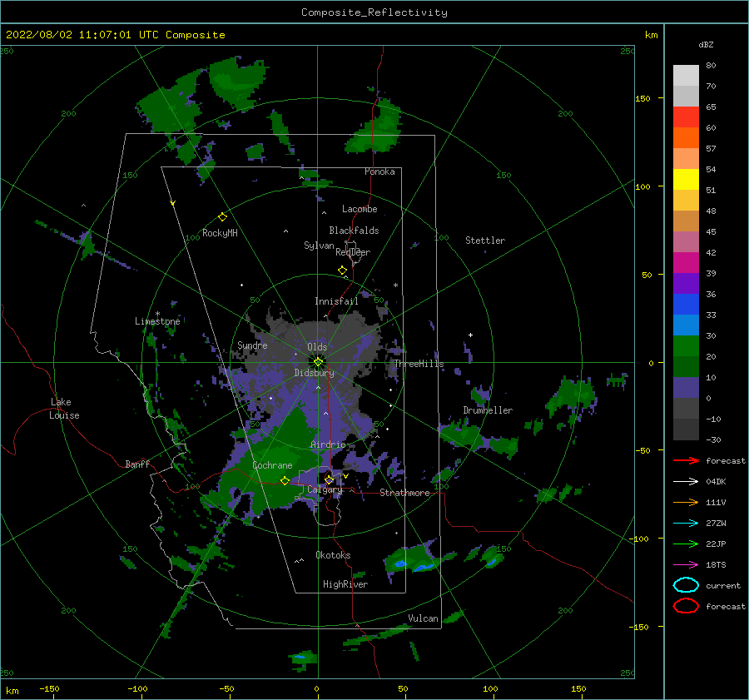Click the yellow diamond marker south of RedDeer
The width and height of the screenshot is (749, 700).
tap(343, 271)
